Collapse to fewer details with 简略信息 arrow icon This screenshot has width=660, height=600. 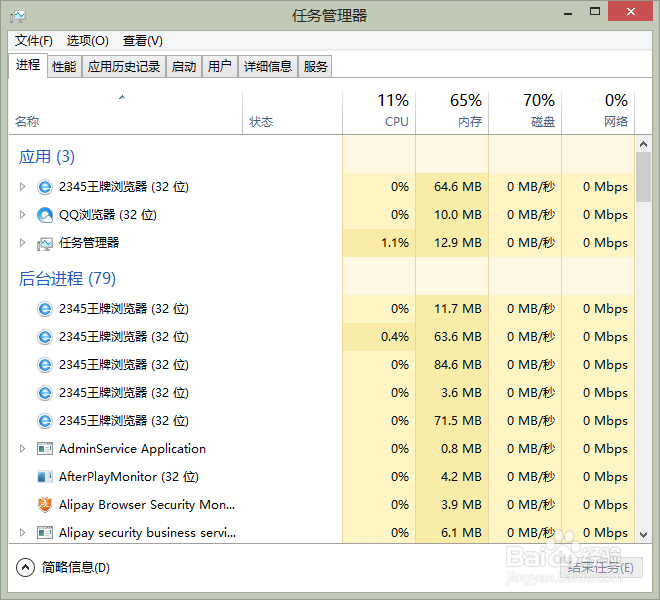pyautogui.click(x=25, y=567)
